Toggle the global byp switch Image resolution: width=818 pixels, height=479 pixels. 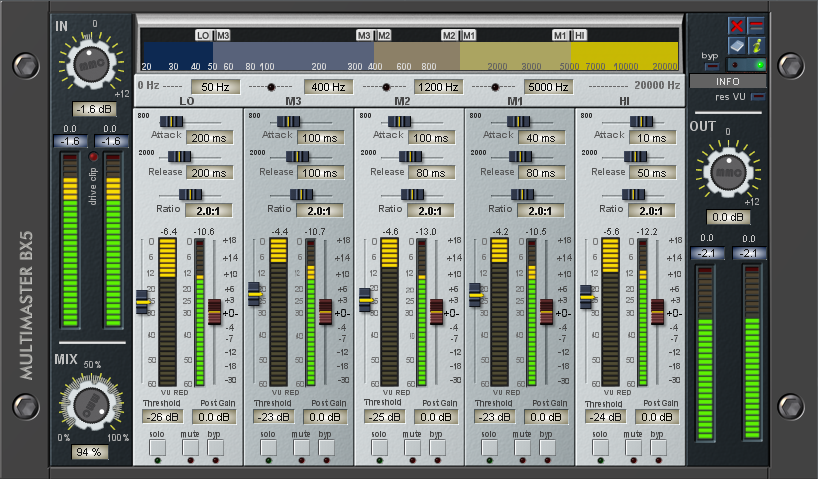712,66
